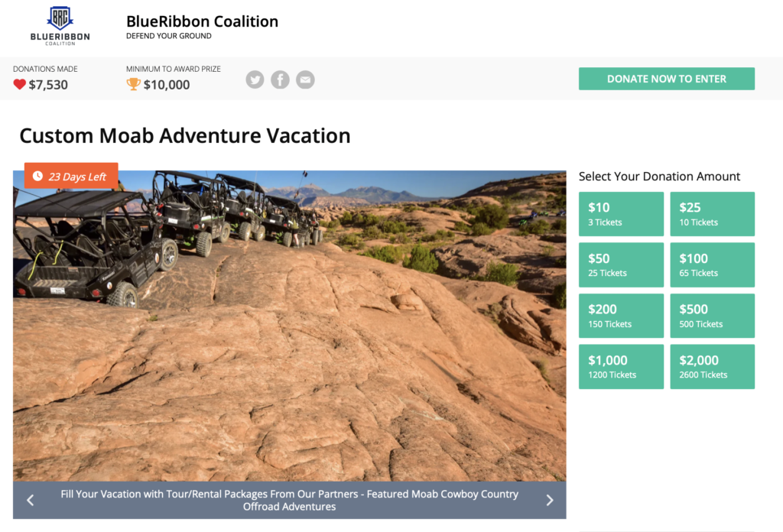This screenshot has height=532, width=783.
Task: Click the clock icon on the Days Left badge
Action: pos(37,176)
